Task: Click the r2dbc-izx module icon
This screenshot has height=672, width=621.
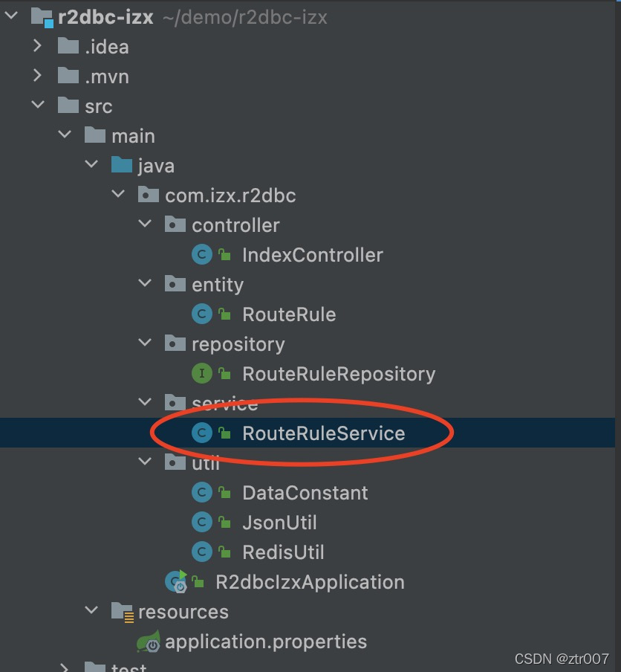Action: [42, 18]
